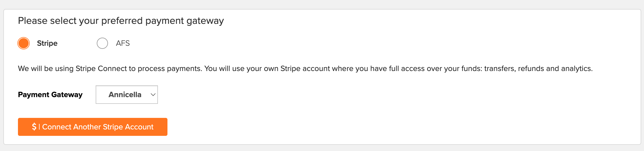Screen dimensions: 644x151
Task: Click the Annicella text in the combo box
Action: tap(125, 95)
